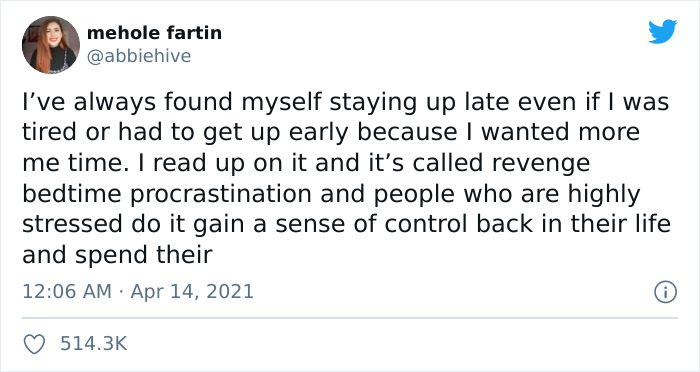The image size is (700, 372).
Task: Open the circled info icon
Action: coord(666,292)
